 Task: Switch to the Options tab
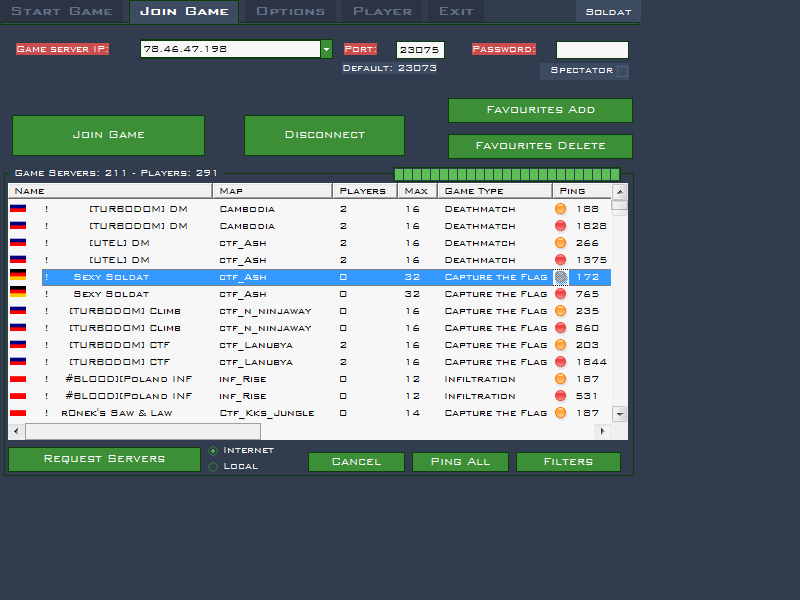click(290, 12)
